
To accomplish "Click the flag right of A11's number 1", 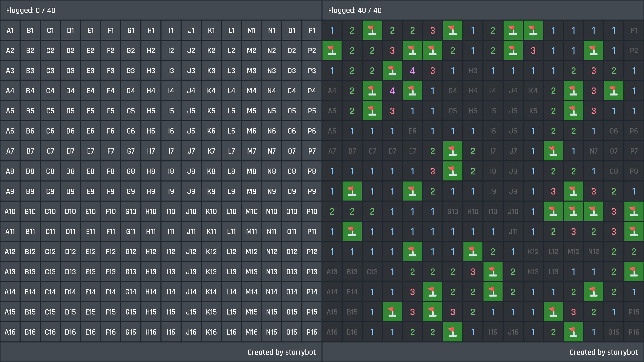I will (x=352, y=231).
